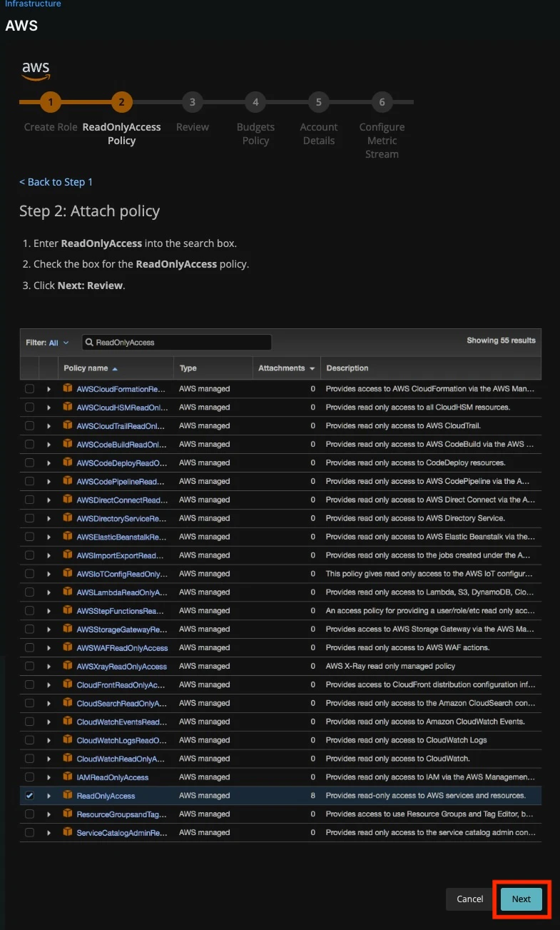Check the AWSXrayReadOnlyAccess checkbox

click(x=29, y=667)
